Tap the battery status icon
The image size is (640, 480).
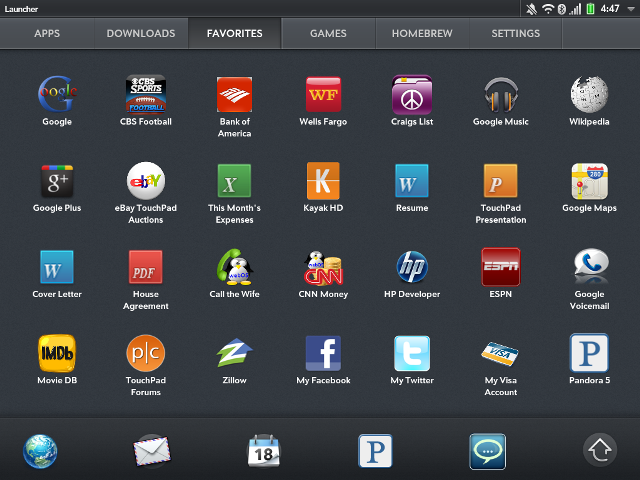point(590,9)
